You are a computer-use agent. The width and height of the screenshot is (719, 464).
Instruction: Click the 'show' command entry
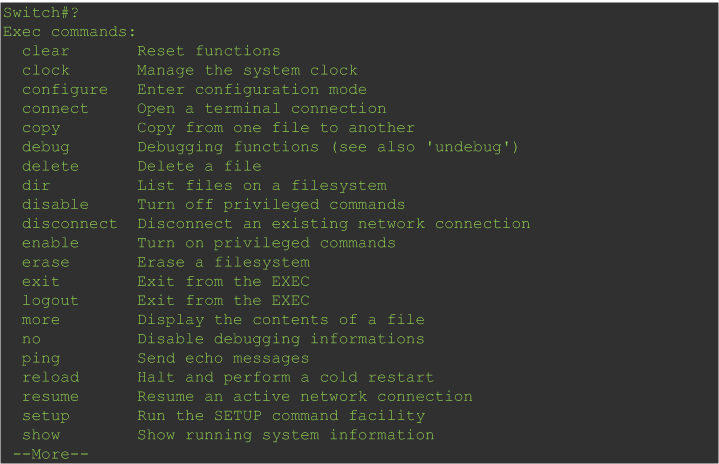[x=41, y=435]
